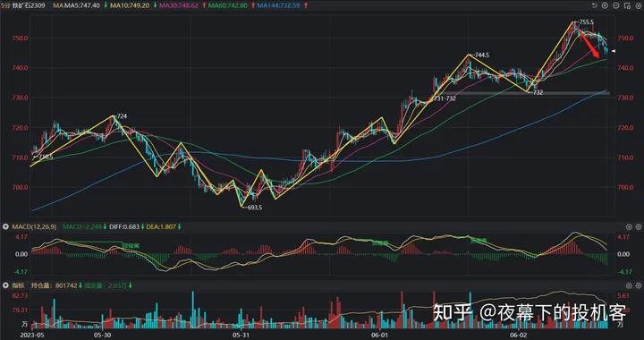The width and height of the screenshot is (644, 340).
Task: Select the 铁矿石2309 contract name
Action: point(28,5)
